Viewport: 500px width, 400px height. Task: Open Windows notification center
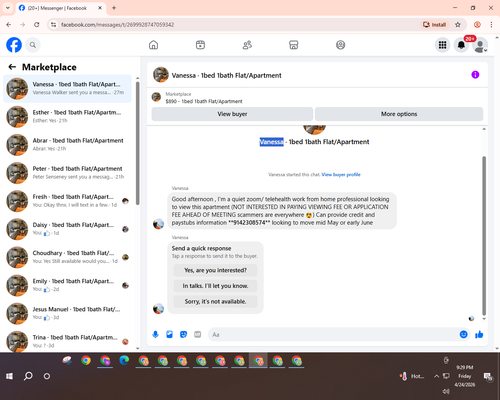coord(488,377)
